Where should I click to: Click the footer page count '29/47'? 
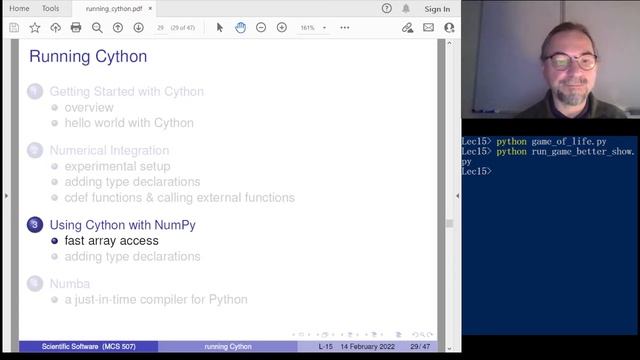pos(420,347)
